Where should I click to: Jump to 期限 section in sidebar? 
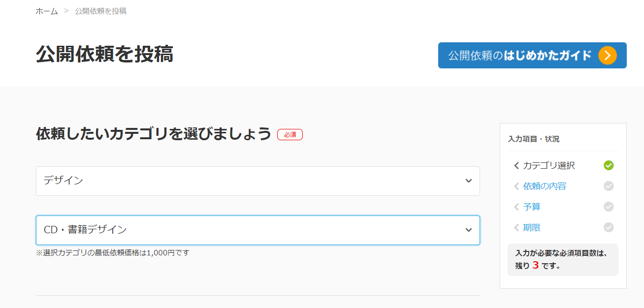coord(532,228)
